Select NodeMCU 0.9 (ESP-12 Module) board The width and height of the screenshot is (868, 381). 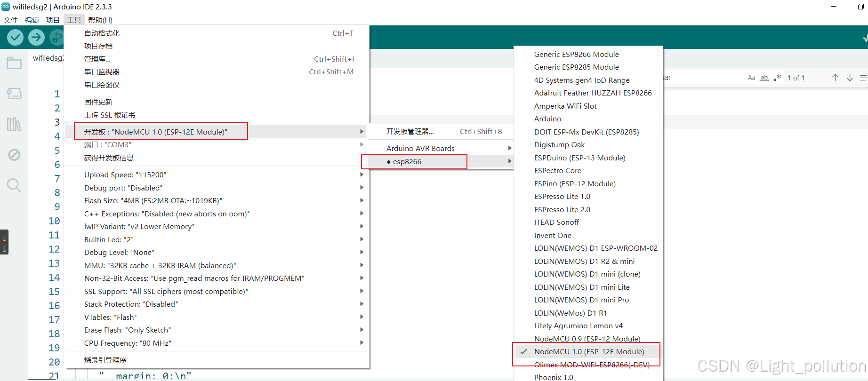tap(588, 339)
